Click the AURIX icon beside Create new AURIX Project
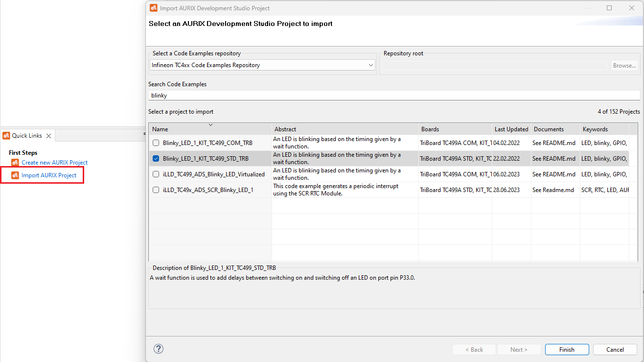The height and width of the screenshot is (362, 644). 15,162
